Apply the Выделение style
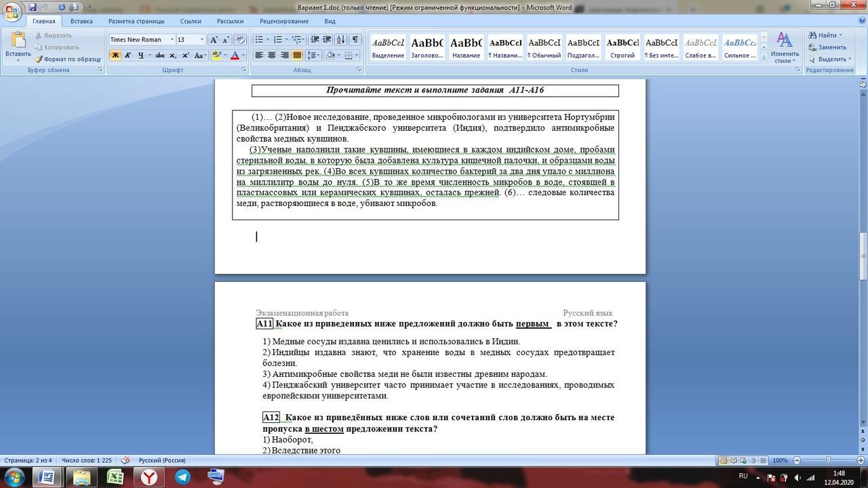Image resolution: width=868 pixels, height=488 pixels. point(388,47)
